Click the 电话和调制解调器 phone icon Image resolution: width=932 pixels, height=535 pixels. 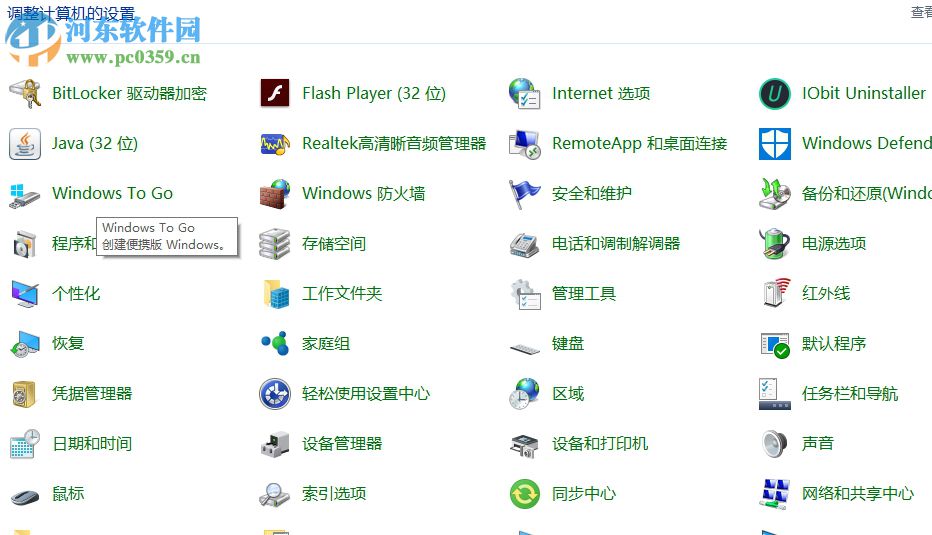pos(524,244)
